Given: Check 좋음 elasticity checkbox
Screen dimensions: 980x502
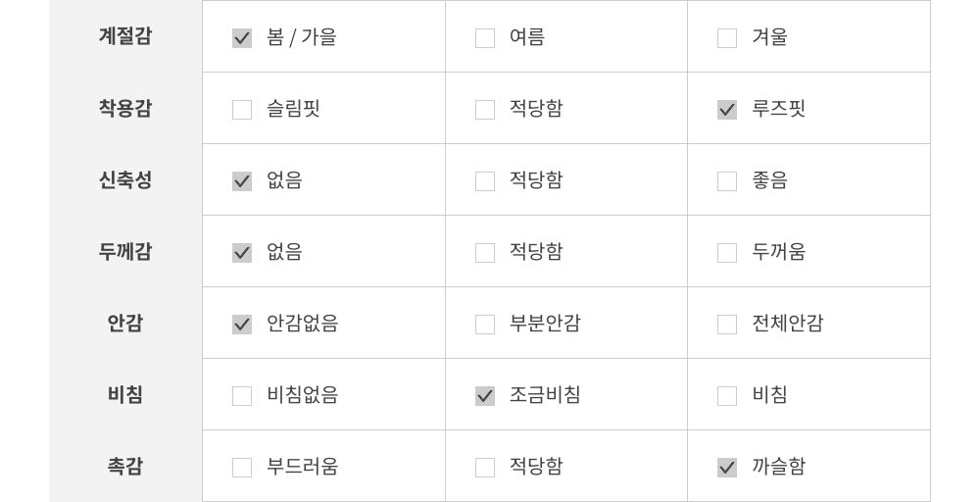Looking at the screenshot, I should [727, 181].
